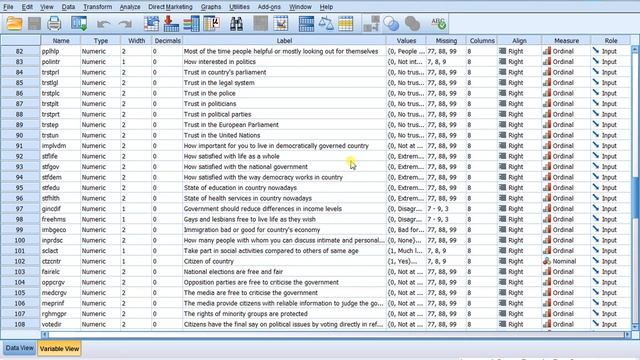640x360 pixels.
Task: Click the label 'Trust in politicians'
Action: [x=210, y=104]
